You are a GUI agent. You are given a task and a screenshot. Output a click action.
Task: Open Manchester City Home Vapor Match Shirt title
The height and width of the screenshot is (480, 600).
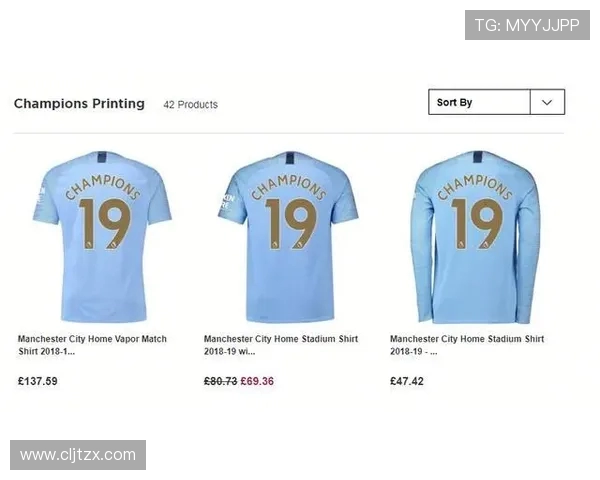click(x=92, y=345)
